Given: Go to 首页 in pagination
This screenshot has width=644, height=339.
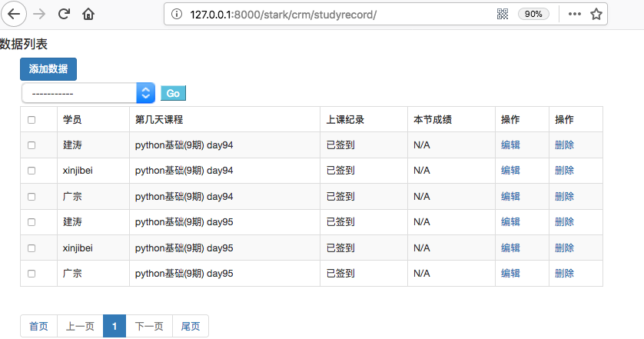Looking at the screenshot, I should tap(38, 326).
